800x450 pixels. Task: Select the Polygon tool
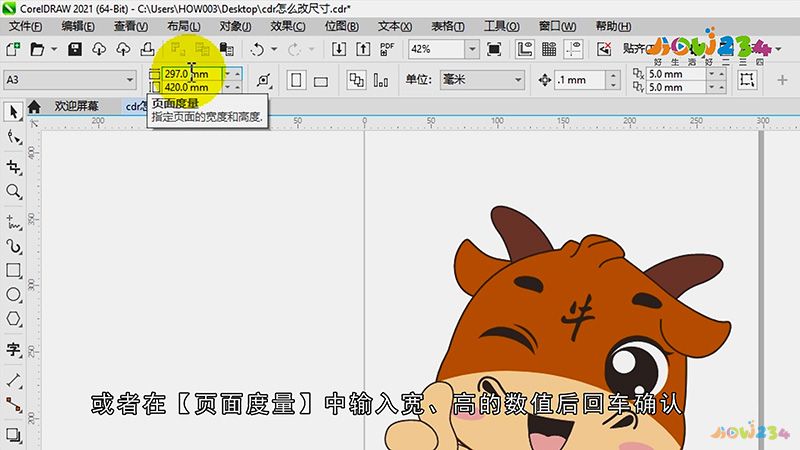(13, 319)
